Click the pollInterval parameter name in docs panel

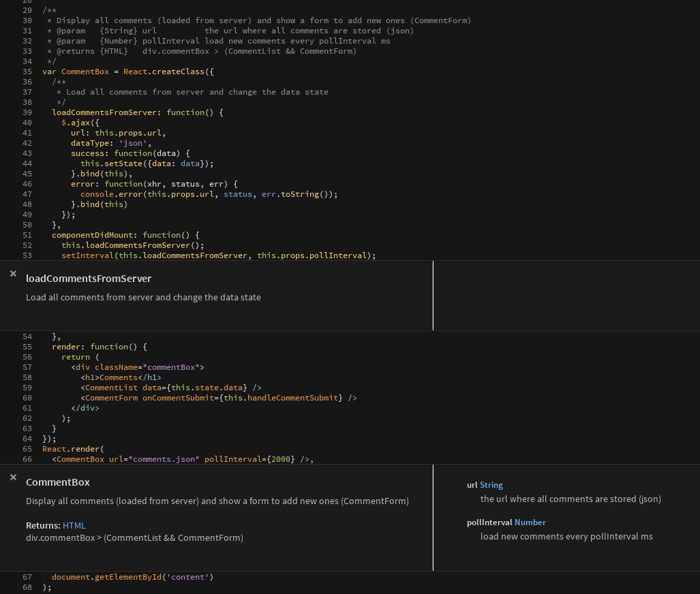click(x=489, y=522)
